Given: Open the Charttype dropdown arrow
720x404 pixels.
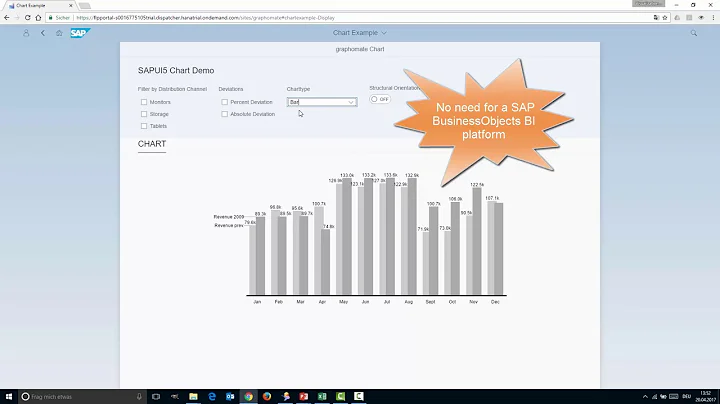Looking at the screenshot, I should pos(351,102).
